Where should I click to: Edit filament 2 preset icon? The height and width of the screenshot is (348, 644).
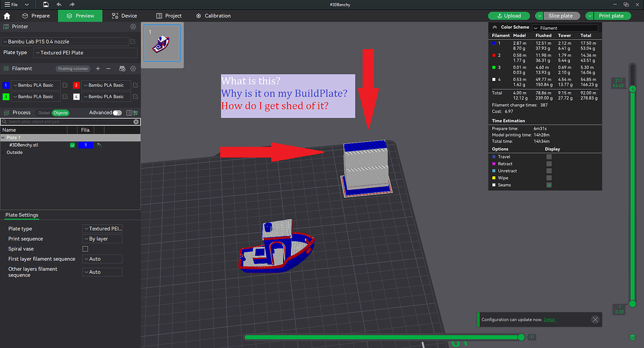click(x=135, y=85)
